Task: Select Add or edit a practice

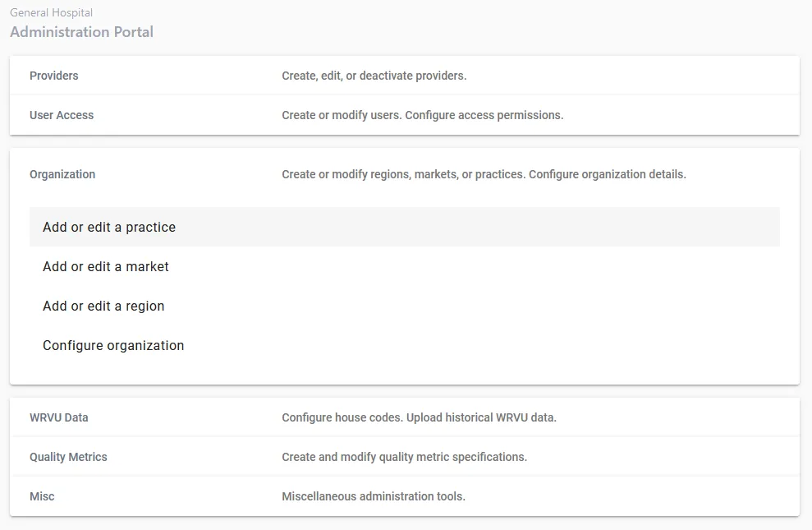Action: coord(109,227)
